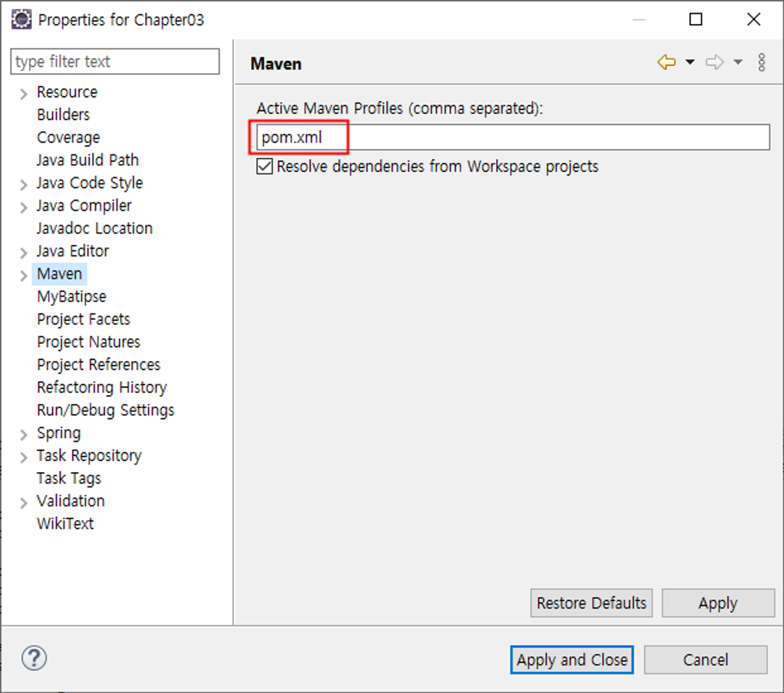This screenshot has width=784, height=693.
Task: Select Run/Debug Settings entry
Action: (x=105, y=410)
